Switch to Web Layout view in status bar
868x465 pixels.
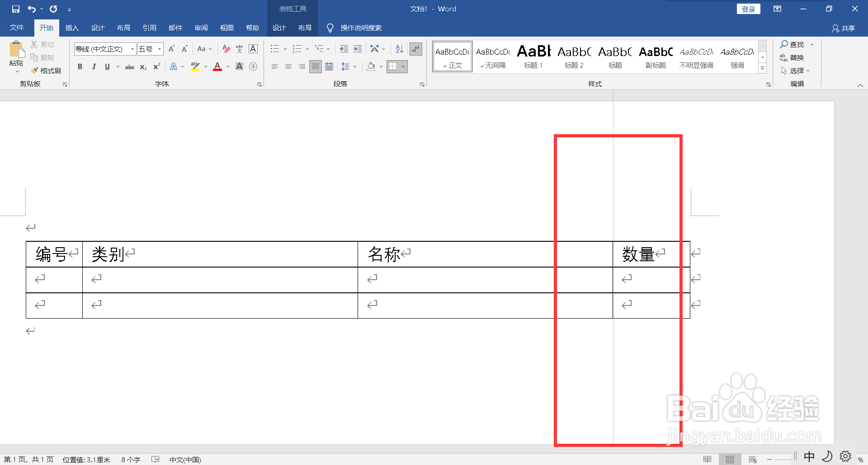click(x=753, y=460)
